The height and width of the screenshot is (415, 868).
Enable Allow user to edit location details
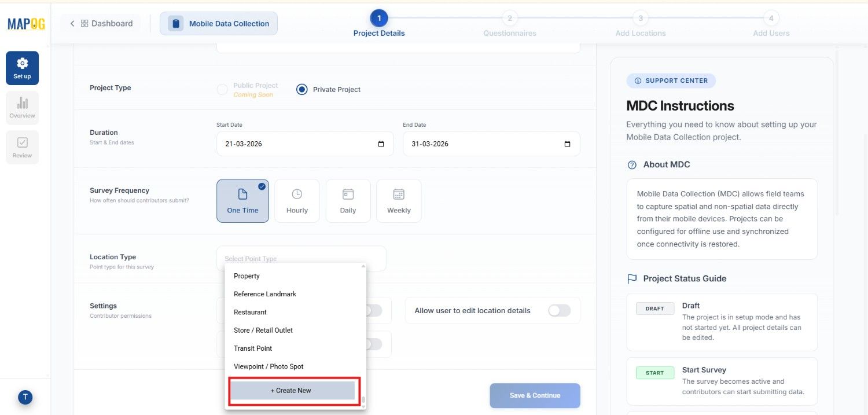[x=558, y=310]
